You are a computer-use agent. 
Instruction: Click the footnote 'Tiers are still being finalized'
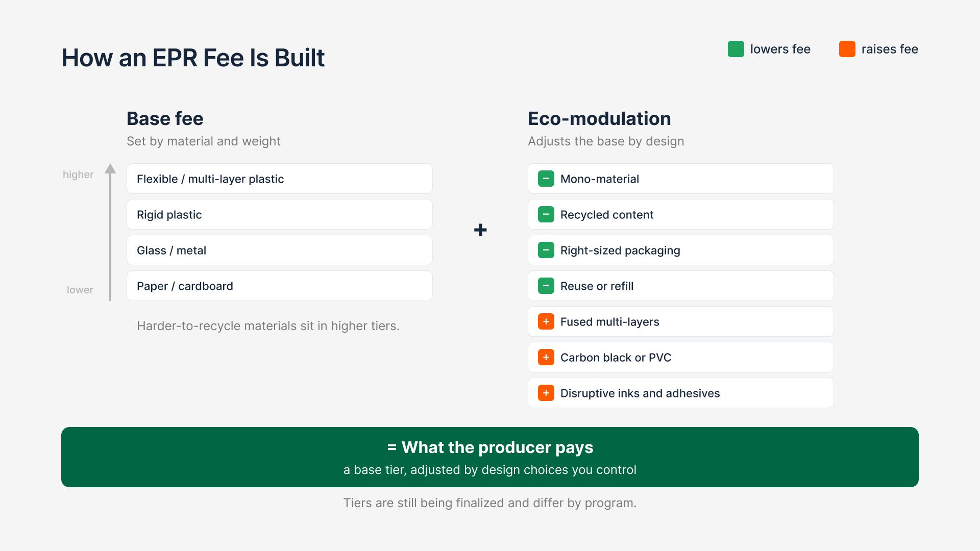tap(424, 503)
